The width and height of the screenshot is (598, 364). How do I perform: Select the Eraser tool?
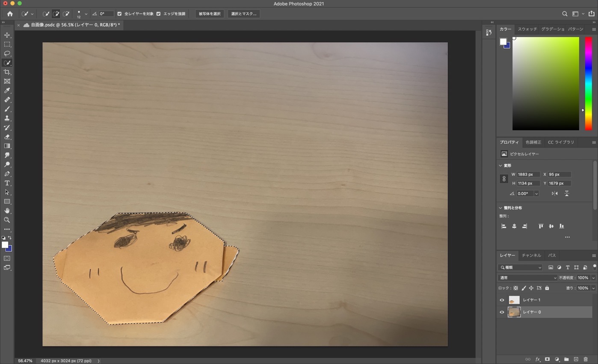7,137
